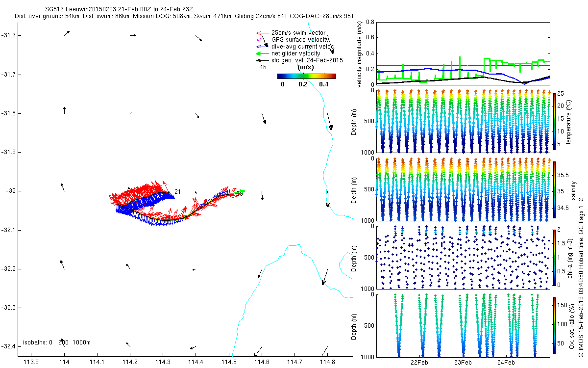The height and width of the screenshot is (368, 588).
Task: Click the salinity colorbar
Action: (x=554, y=189)
